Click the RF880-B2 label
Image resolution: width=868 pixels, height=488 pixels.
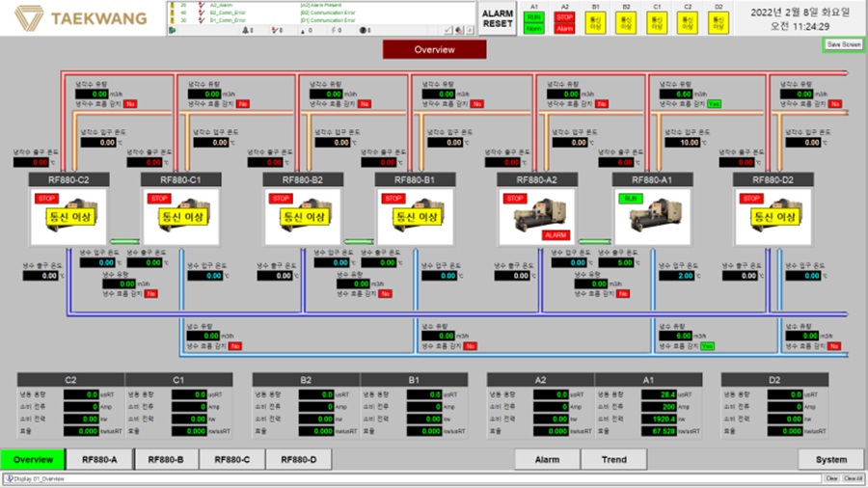(303, 179)
